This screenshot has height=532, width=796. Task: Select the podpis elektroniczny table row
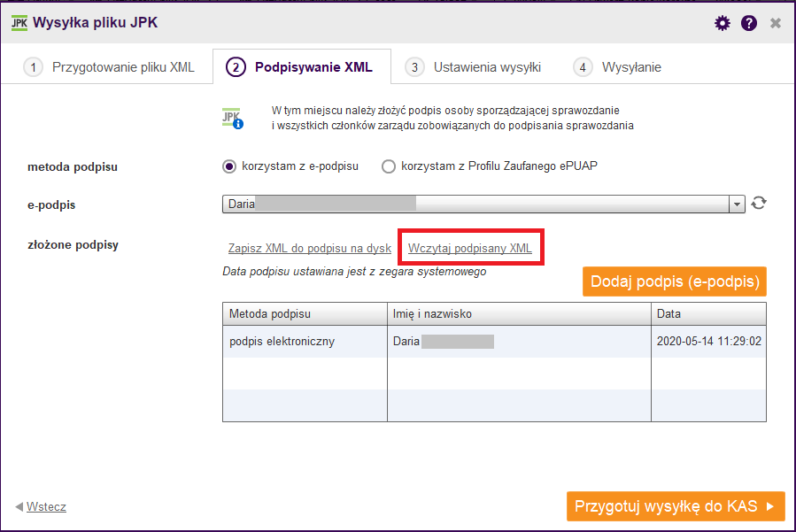point(494,341)
